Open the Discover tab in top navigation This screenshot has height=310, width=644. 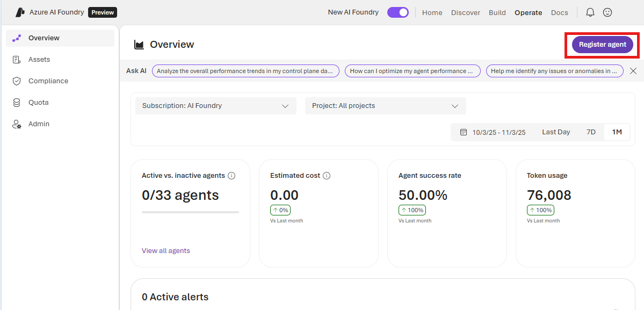pos(466,12)
